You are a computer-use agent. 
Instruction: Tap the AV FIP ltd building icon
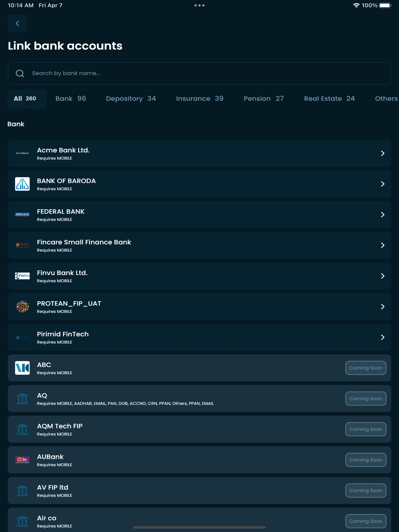22,490
